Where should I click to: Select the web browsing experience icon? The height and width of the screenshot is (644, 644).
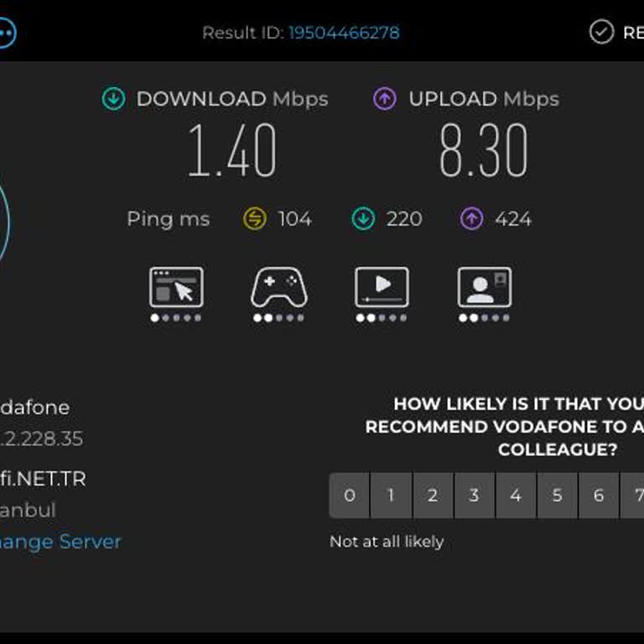[176, 287]
